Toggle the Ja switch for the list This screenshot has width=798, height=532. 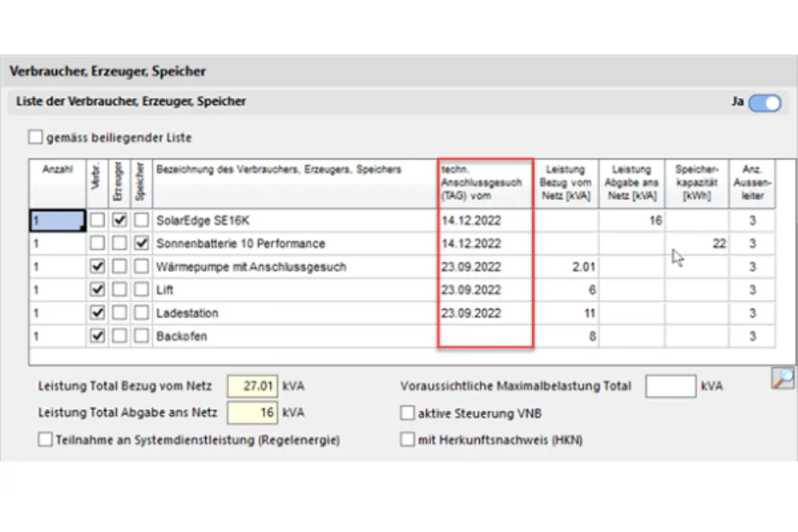coord(764,103)
